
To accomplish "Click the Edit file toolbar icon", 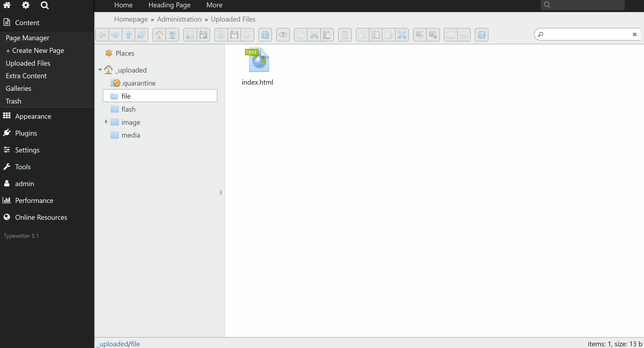I will (x=389, y=35).
